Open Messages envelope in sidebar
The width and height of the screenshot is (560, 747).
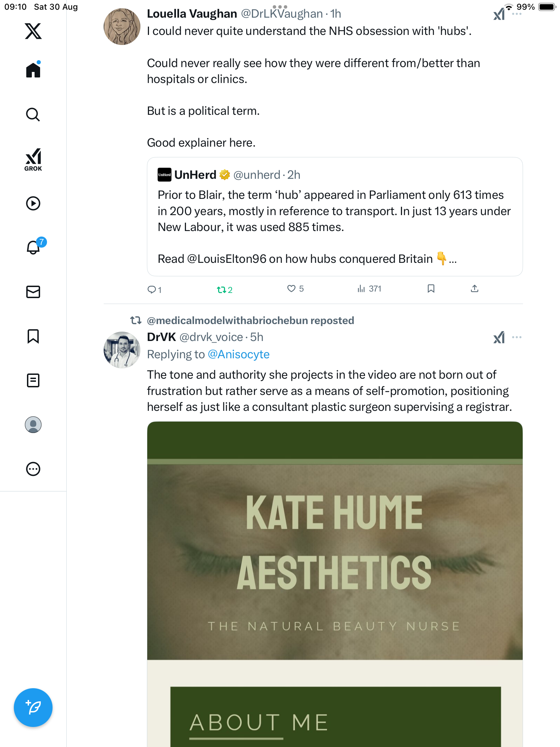33,292
